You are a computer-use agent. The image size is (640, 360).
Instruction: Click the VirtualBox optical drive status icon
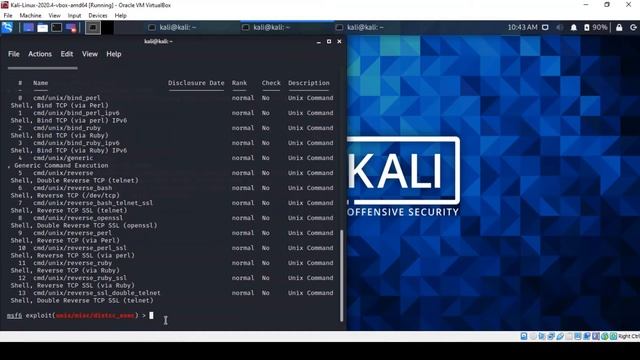pyautogui.click(x=533, y=336)
